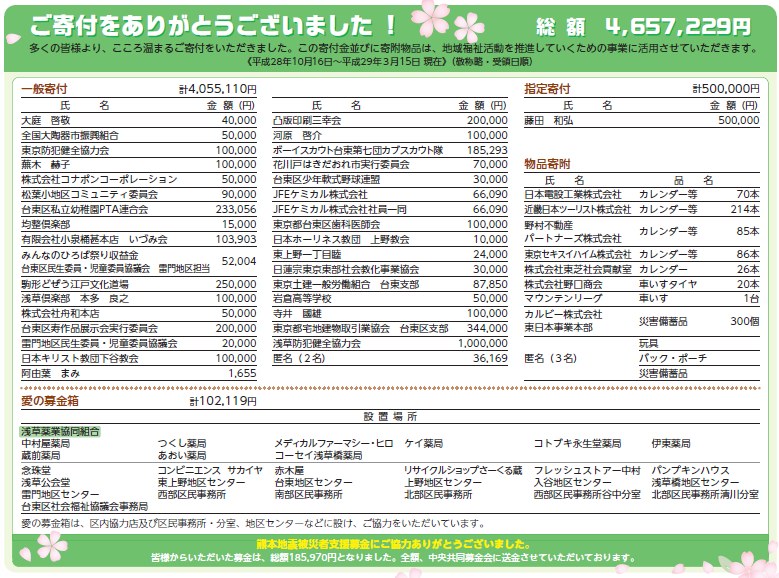Select the マウンテンリーフ wheelchair donation row

point(641,298)
